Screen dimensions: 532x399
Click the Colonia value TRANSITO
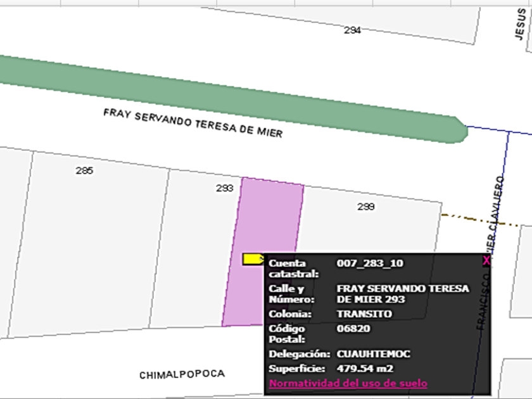click(x=364, y=314)
